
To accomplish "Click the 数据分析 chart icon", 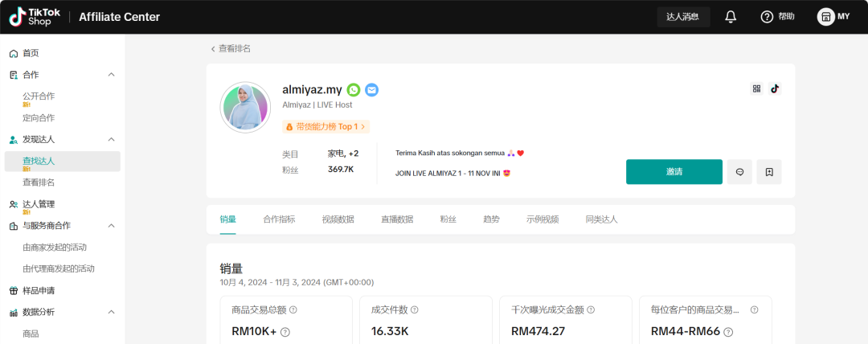I will click(x=14, y=313).
